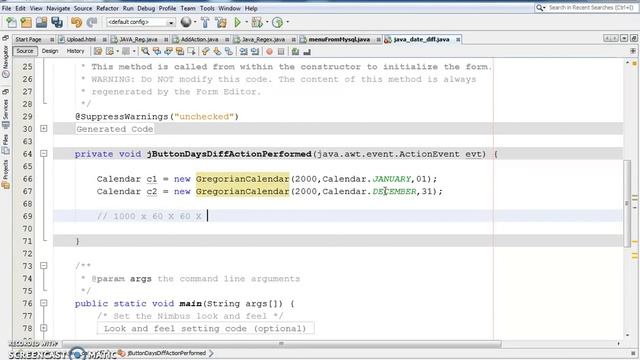Image resolution: width=640 pixels, height=360 pixels.
Task: Switch editor to History view
Action: 75,51
